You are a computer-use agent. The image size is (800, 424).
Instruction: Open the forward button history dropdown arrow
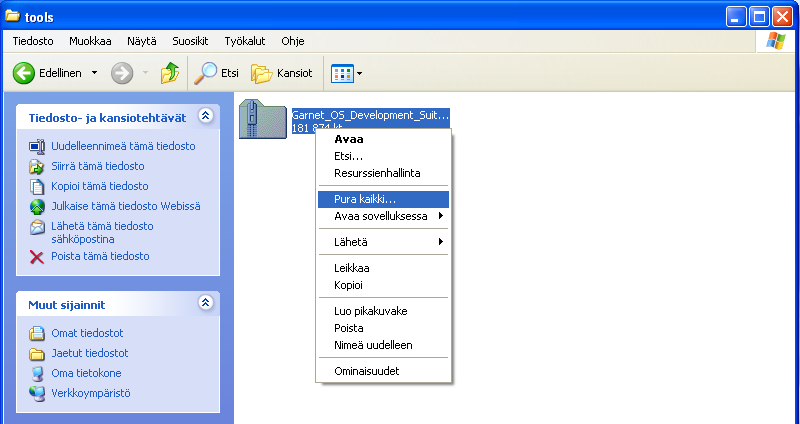[x=145, y=73]
